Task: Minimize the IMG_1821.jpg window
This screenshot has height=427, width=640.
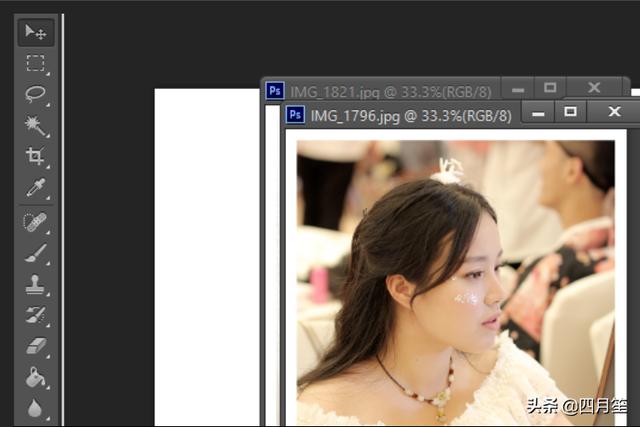Action: pyautogui.click(x=518, y=88)
